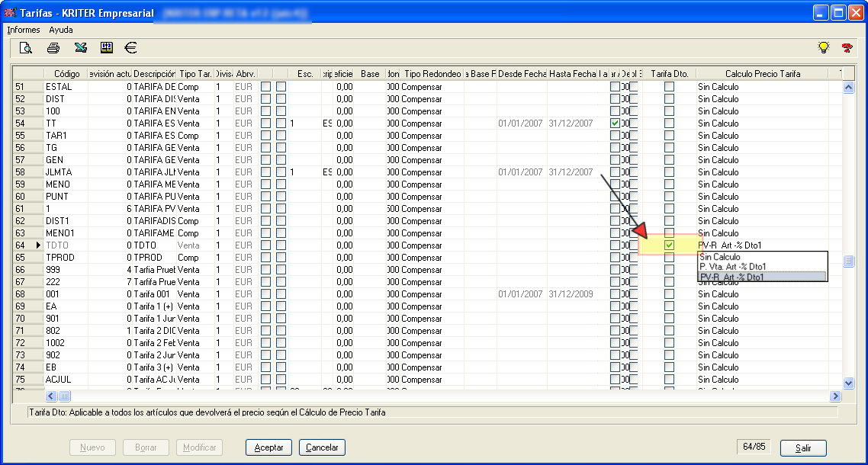Toggle Tarifa Dto. checkbox in row 001

(x=669, y=294)
